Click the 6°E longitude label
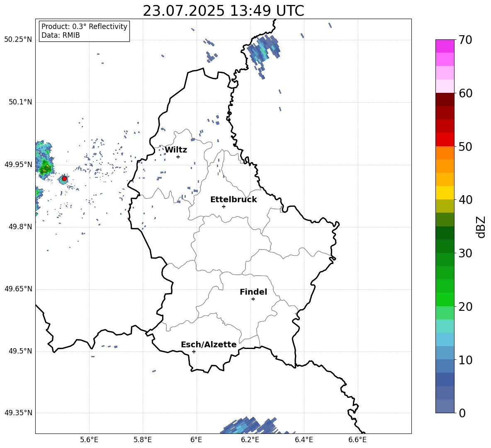 [x=196, y=440]
